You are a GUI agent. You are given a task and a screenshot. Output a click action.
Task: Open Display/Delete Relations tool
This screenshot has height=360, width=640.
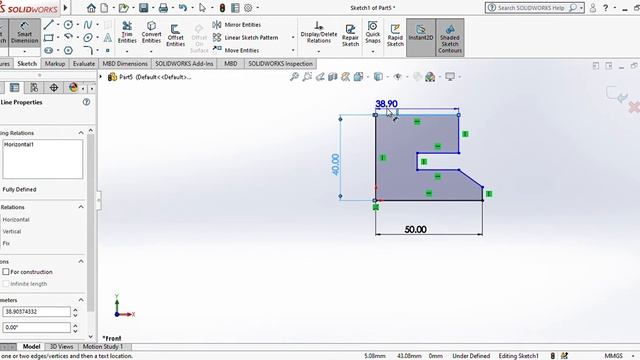pyautogui.click(x=319, y=33)
